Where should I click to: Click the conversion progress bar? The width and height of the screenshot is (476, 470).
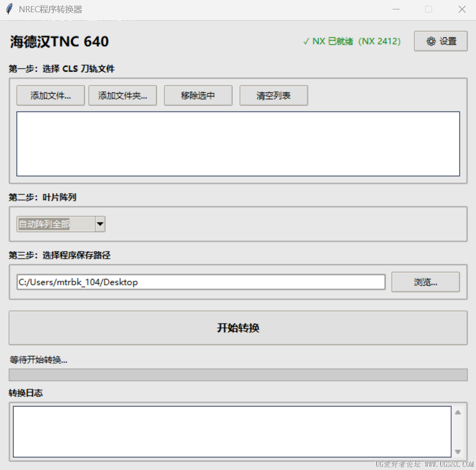coord(238,375)
